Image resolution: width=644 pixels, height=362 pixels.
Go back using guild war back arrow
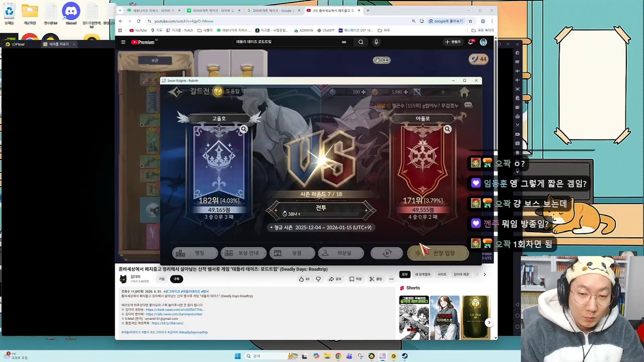coord(176,92)
